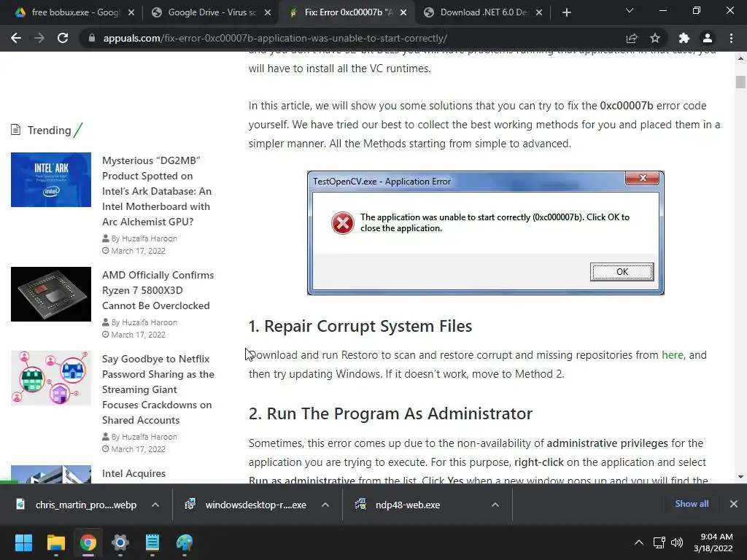Open the Ryzen chip article thumbnail
The height and width of the screenshot is (560, 747).
51,294
